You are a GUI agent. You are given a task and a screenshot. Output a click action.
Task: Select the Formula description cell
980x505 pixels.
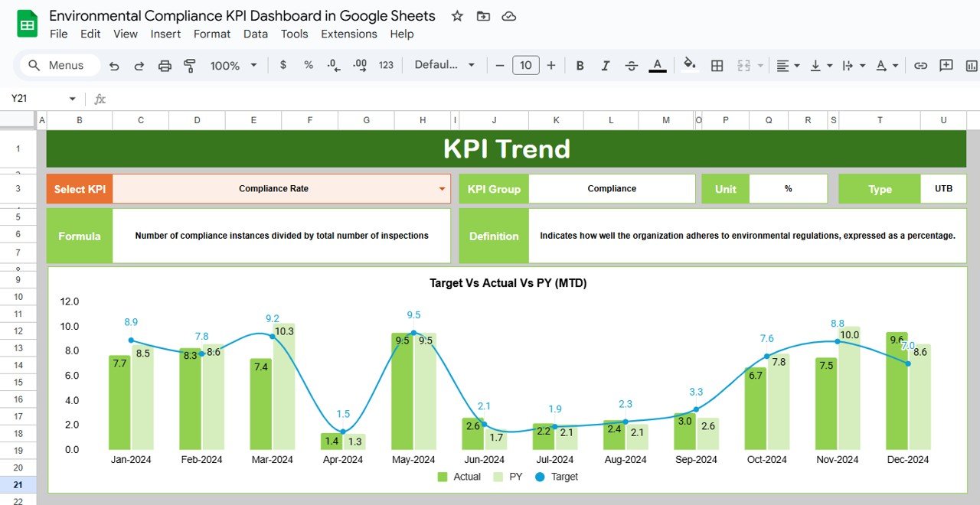coord(282,236)
